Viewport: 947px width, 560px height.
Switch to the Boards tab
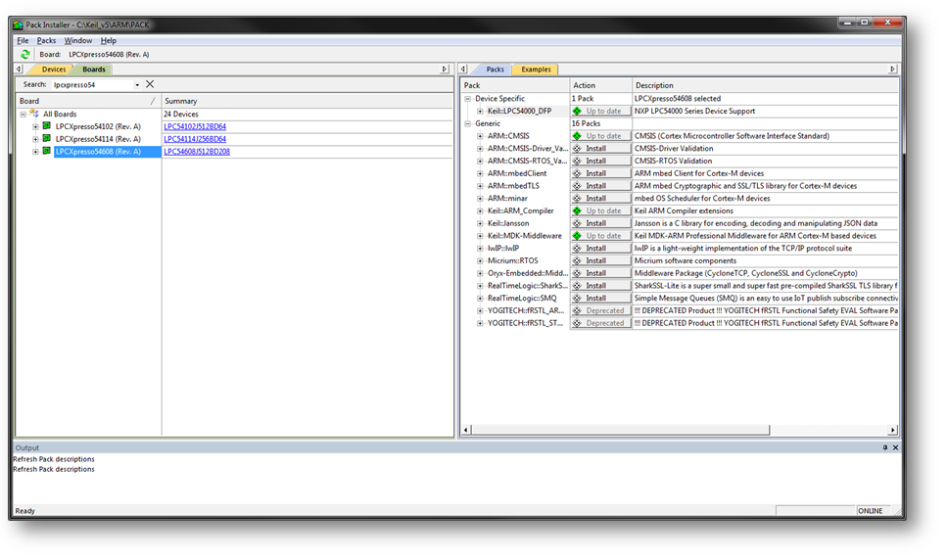(x=94, y=70)
